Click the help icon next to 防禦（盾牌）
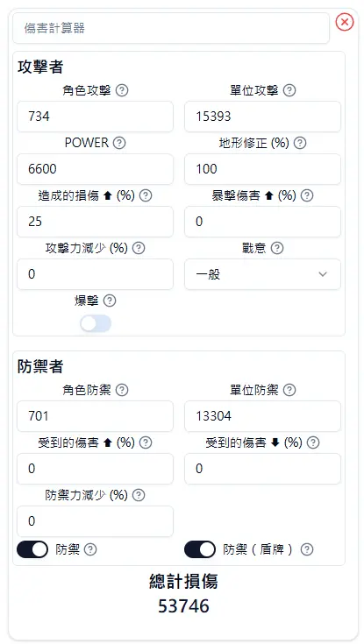 [307, 549]
